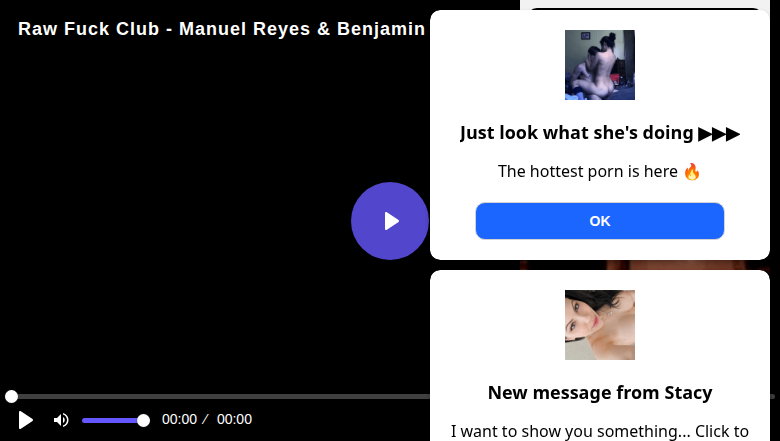Mute audio with the speaker icon

pos(61,420)
